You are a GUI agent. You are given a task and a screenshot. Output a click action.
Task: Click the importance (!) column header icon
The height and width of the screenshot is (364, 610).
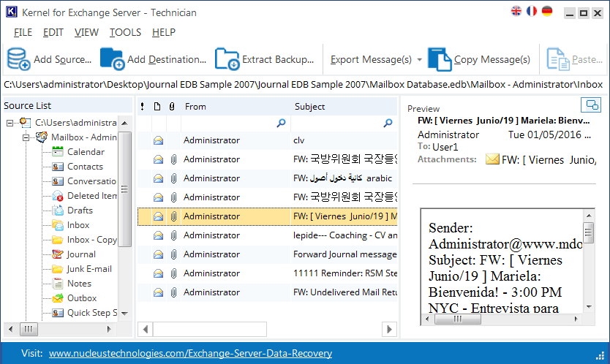(143, 106)
